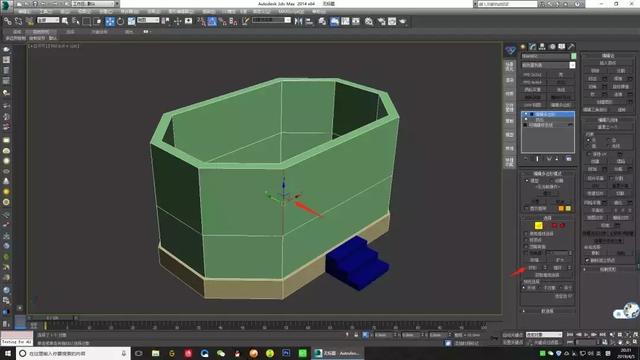Open the Select by Name dialog icon
640x360 pixels.
(76, 21)
